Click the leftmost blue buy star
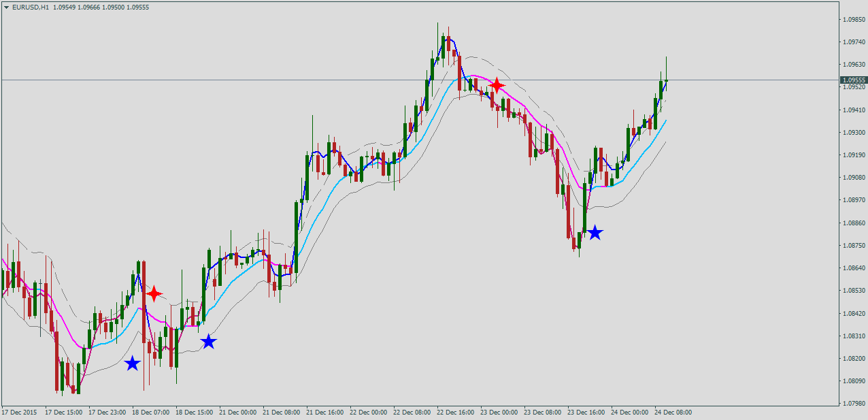 (132, 364)
